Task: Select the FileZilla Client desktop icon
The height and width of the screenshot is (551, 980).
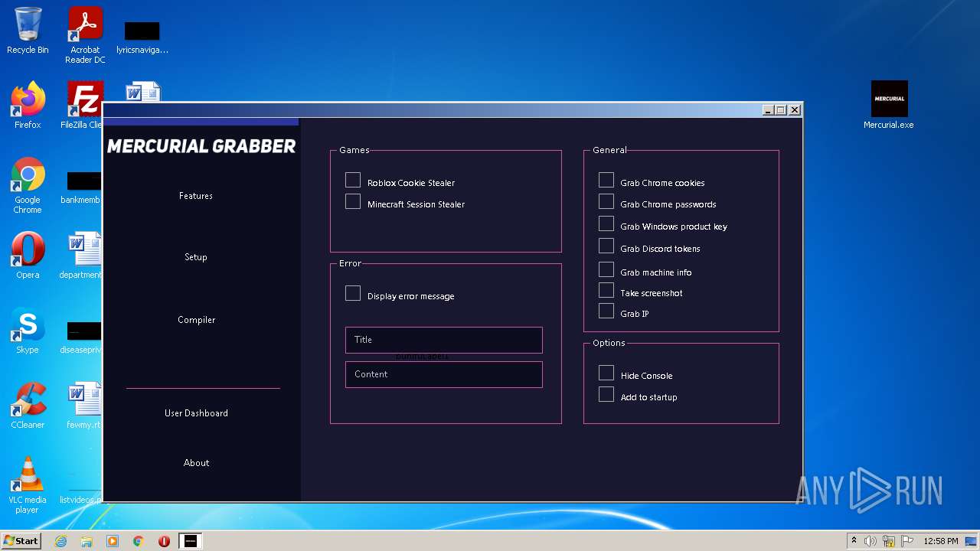Action: coord(82,106)
